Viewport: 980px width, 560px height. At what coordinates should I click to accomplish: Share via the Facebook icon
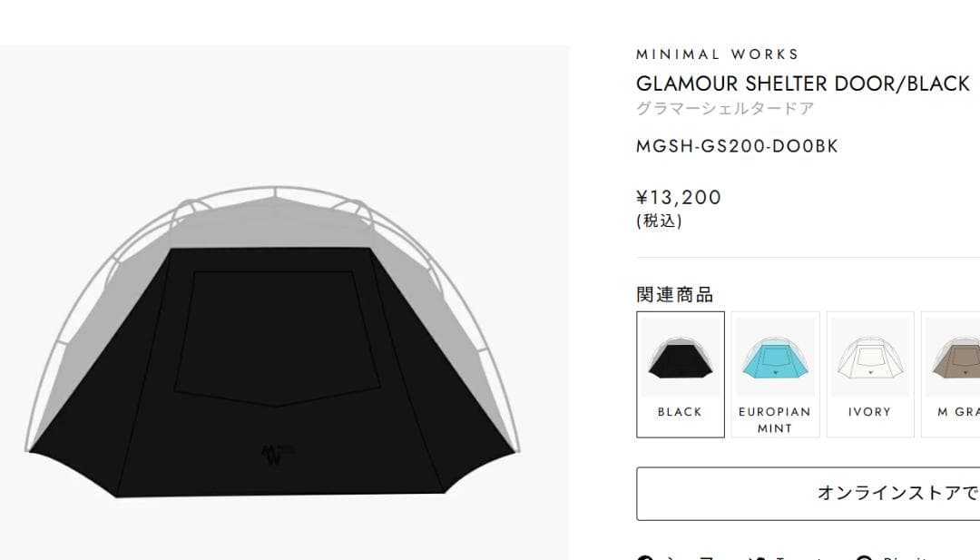coord(646,556)
